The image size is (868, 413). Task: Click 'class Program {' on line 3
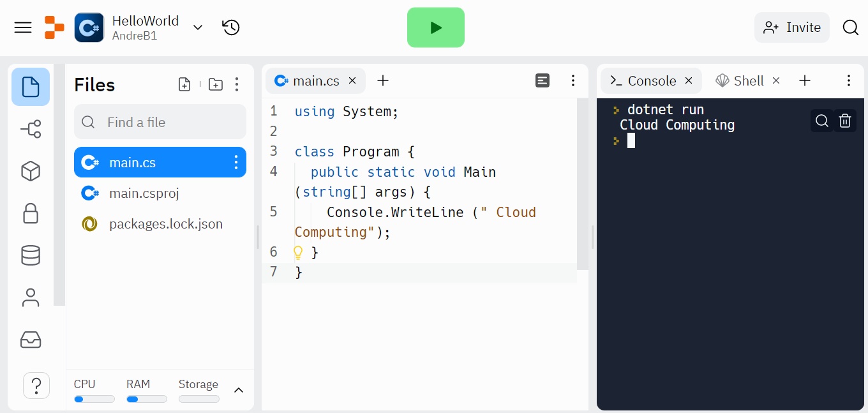click(x=355, y=152)
